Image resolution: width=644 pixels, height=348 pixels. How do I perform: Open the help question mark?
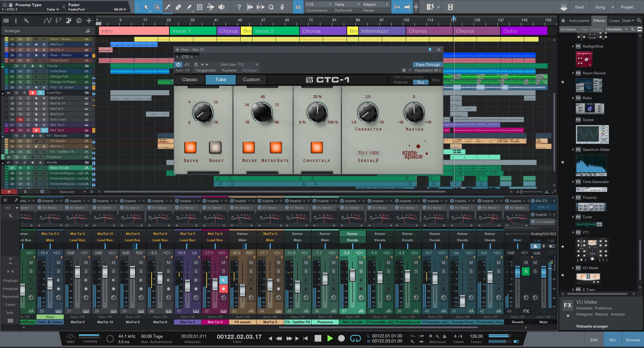[x=239, y=7]
